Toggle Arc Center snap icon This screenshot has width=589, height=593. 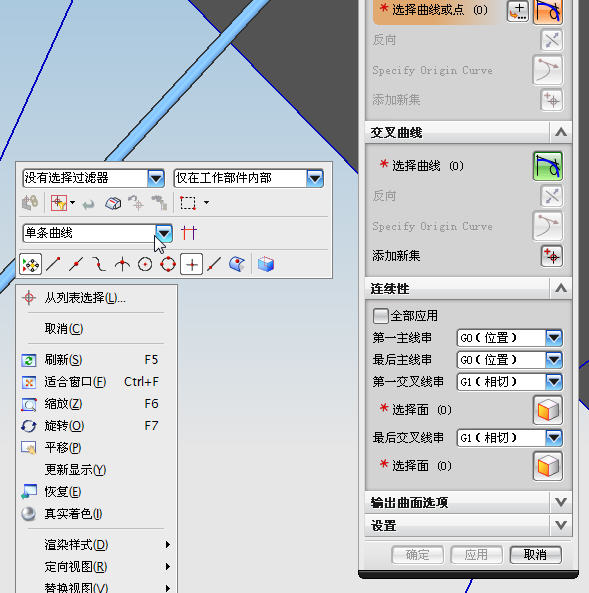pyautogui.click(x=145, y=264)
